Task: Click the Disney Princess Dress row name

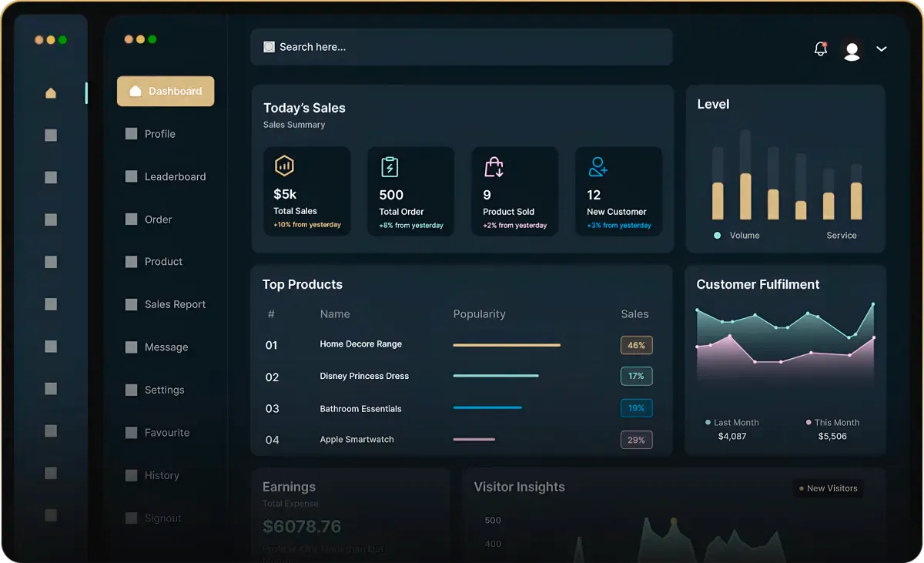Action: tap(364, 377)
